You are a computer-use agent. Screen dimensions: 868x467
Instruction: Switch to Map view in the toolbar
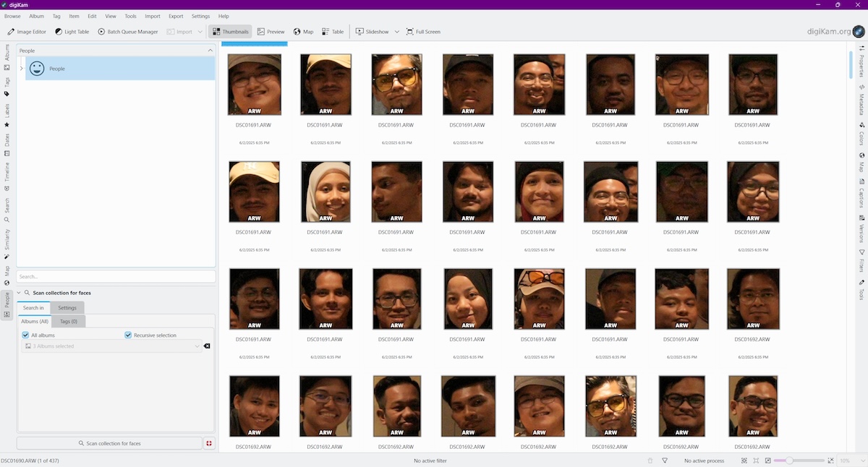[304, 31]
